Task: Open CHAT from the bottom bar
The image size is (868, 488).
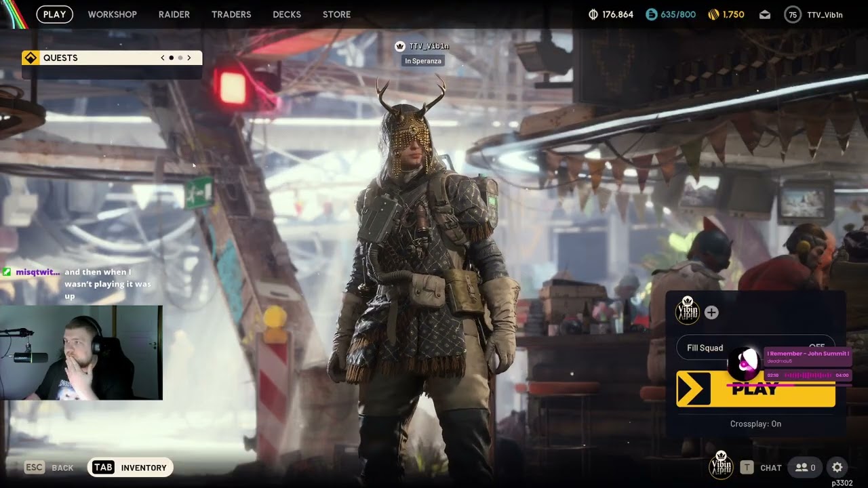Action: [x=771, y=468]
